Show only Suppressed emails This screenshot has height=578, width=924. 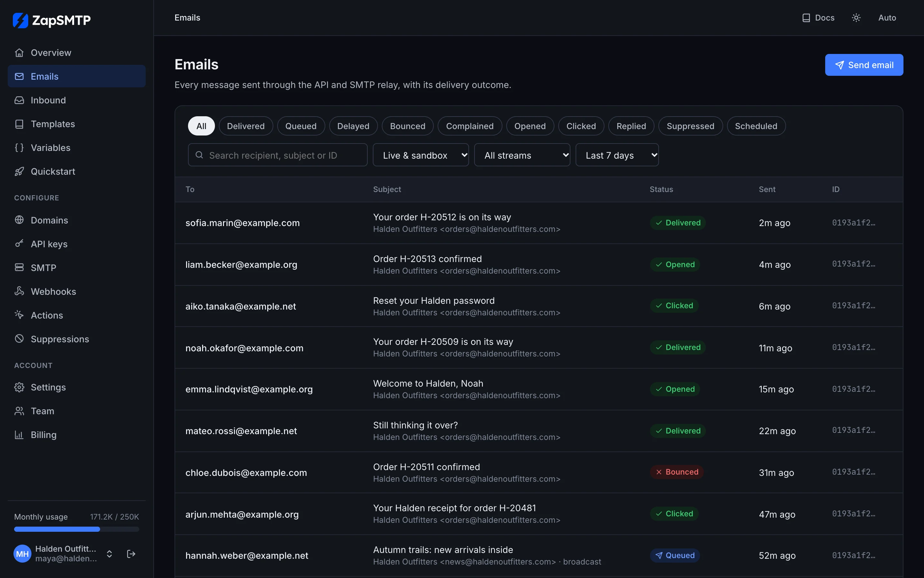pyautogui.click(x=690, y=126)
